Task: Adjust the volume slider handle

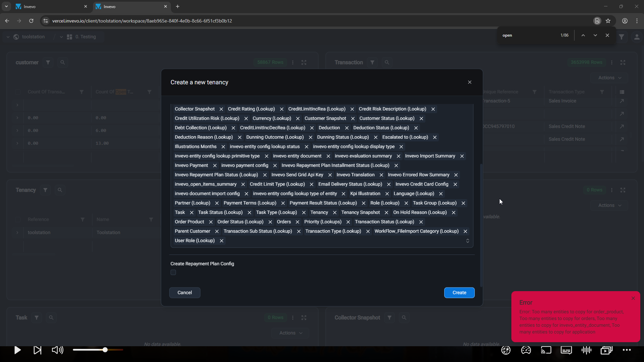Action: pos(105,350)
